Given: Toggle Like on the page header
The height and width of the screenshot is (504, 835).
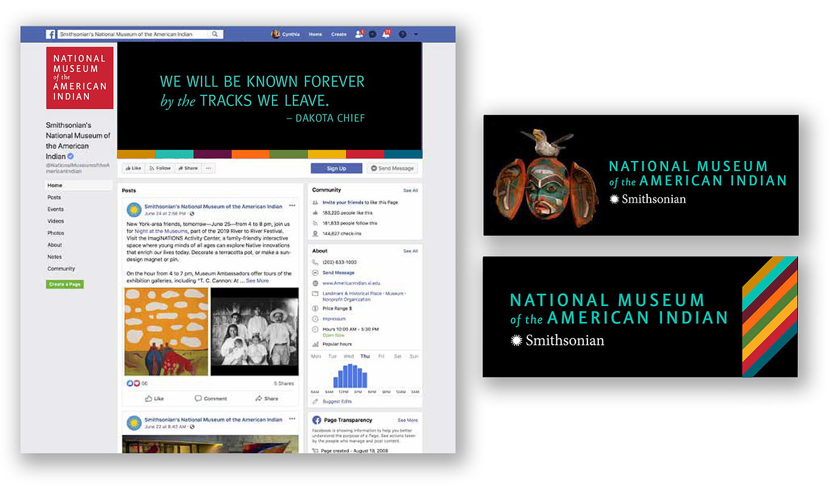Looking at the screenshot, I should 133,168.
